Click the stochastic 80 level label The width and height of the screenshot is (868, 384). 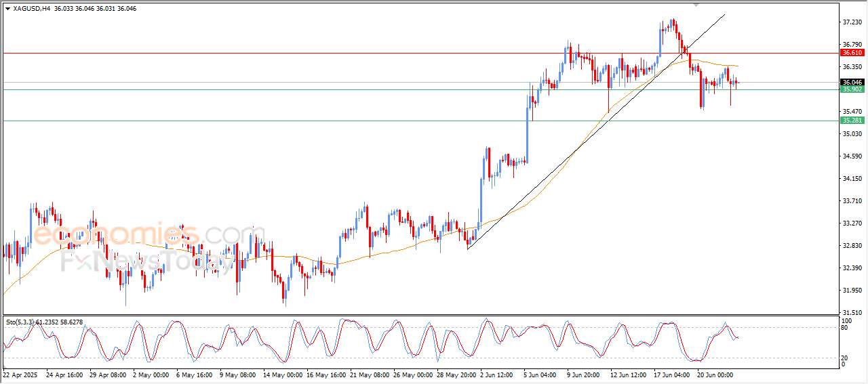click(x=845, y=328)
